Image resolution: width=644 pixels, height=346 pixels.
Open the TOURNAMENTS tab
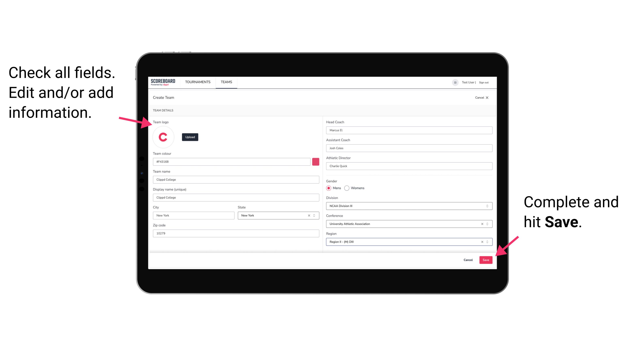(198, 82)
